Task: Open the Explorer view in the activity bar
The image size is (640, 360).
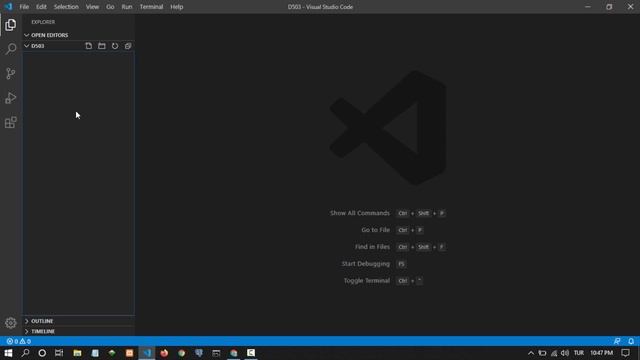Action: (11, 25)
